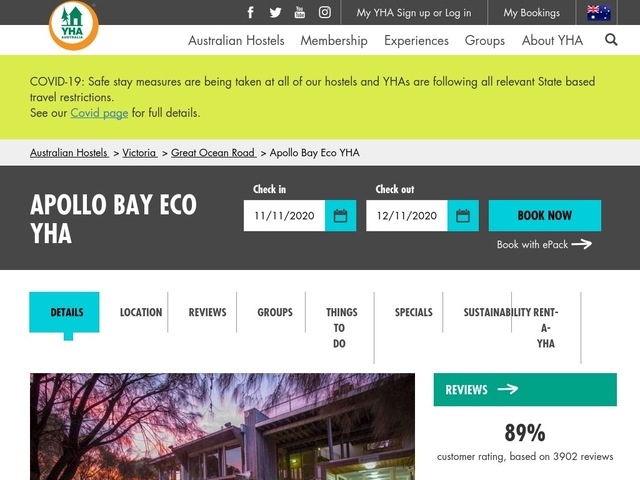Open the Check out calendar picker
640x480 pixels.
[463, 216]
